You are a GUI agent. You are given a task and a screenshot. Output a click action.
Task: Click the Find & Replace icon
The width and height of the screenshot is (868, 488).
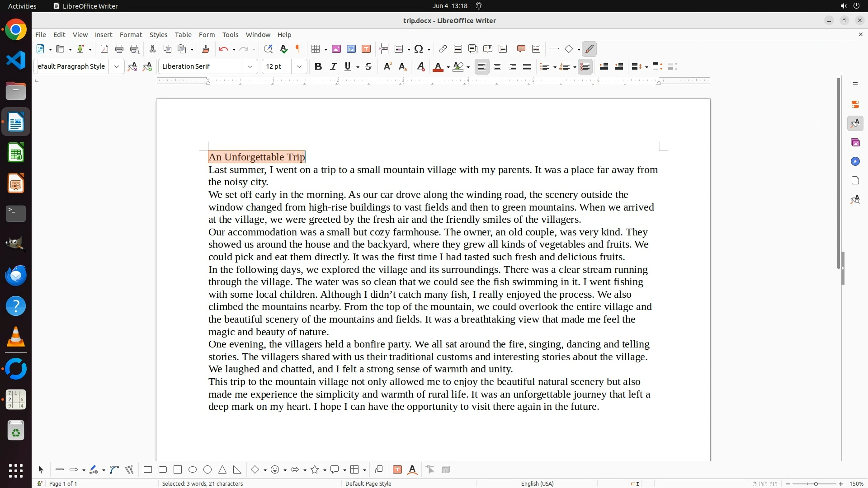click(268, 49)
